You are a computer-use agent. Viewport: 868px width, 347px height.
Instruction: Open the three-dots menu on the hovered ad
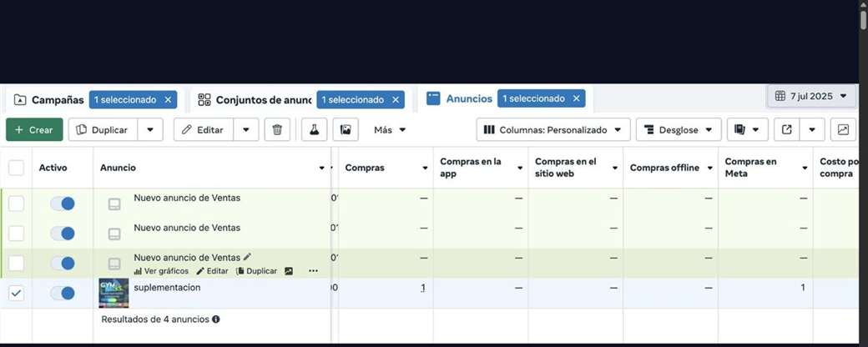[313, 271]
